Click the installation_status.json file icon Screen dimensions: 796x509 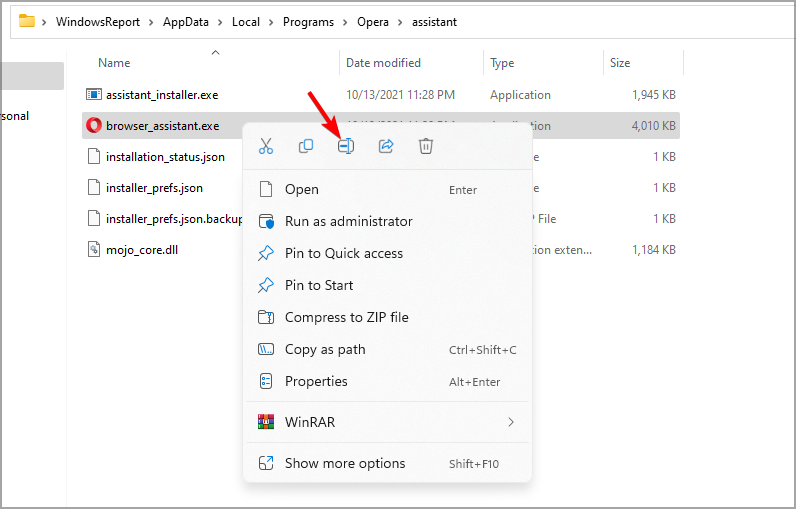[94, 156]
